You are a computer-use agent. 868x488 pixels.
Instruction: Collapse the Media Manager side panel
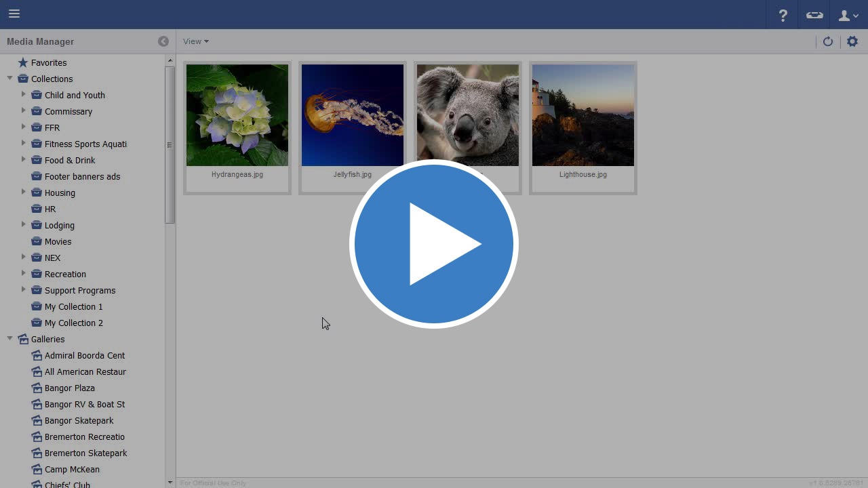[163, 41]
